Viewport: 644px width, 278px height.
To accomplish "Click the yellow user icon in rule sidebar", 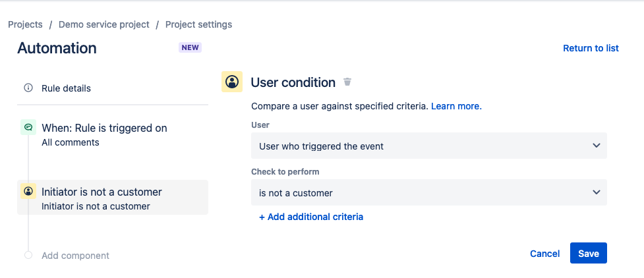I will [28, 192].
